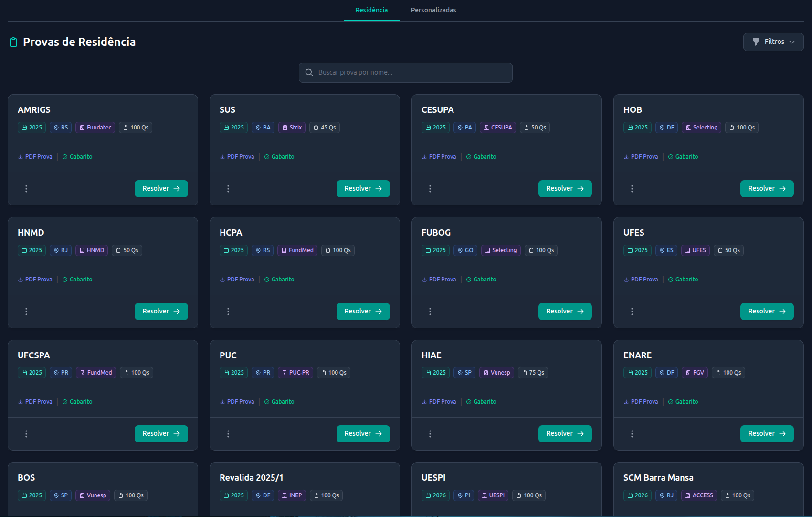The height and width of the screenshot is (517, 812).
Task: Start the FUBOG exam with Resolver
Action: click(x=565, y=312)
